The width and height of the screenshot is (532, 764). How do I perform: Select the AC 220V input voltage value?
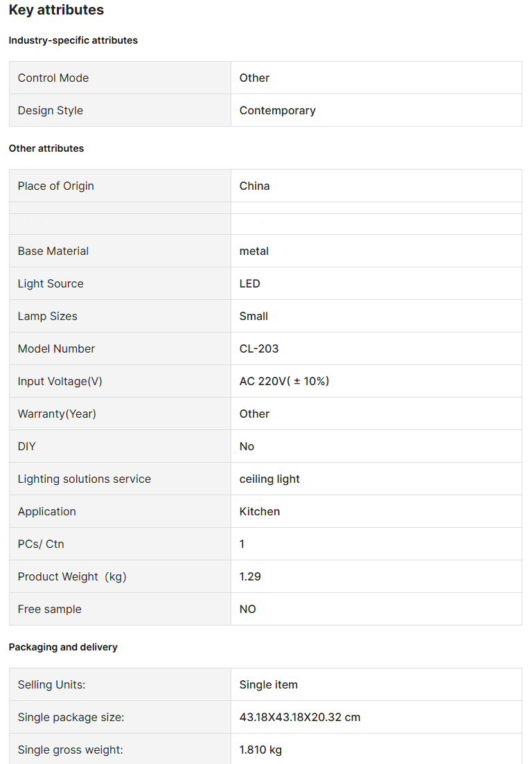pos(284,381)
